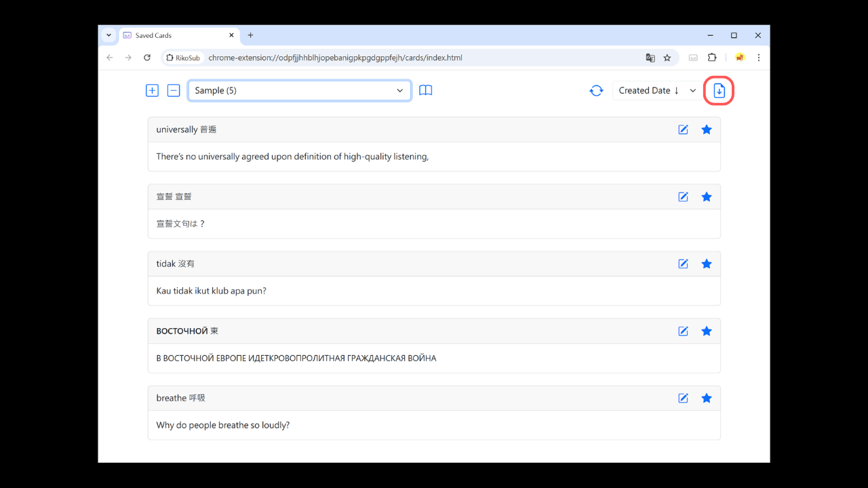The width and height of the screenshot is (868, 488).
Task: Open the edit icon for ВОСТОЧНОЙ card
Action: (x=684, y=331)
